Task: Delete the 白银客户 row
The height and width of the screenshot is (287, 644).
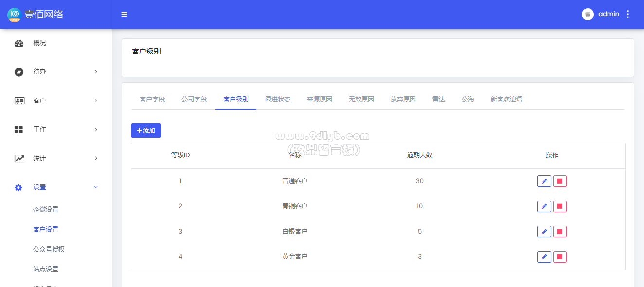Action: 560,232
